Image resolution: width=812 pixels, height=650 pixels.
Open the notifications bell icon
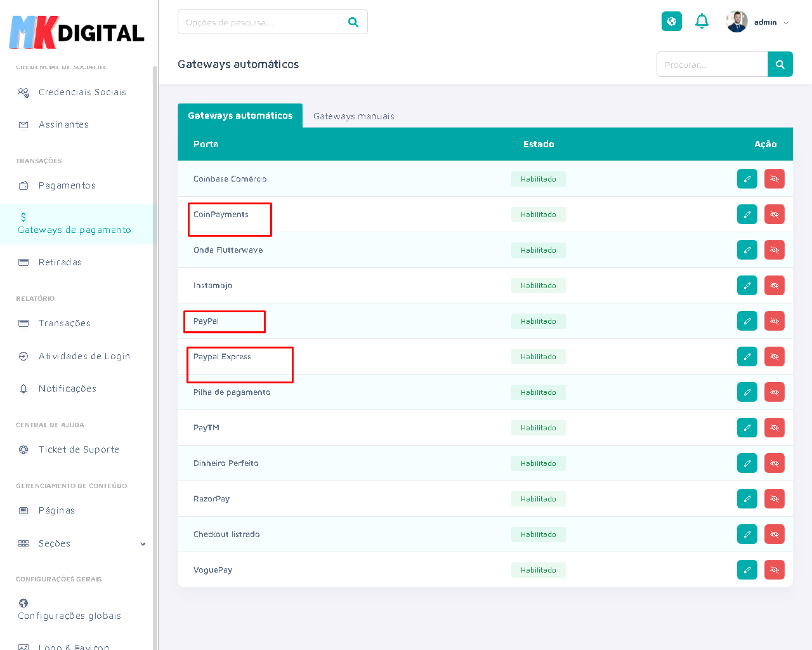tap(702, 22)
